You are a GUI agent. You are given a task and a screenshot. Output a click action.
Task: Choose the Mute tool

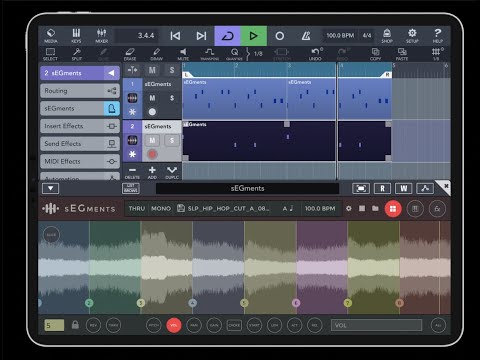click(x=183, y=54)
